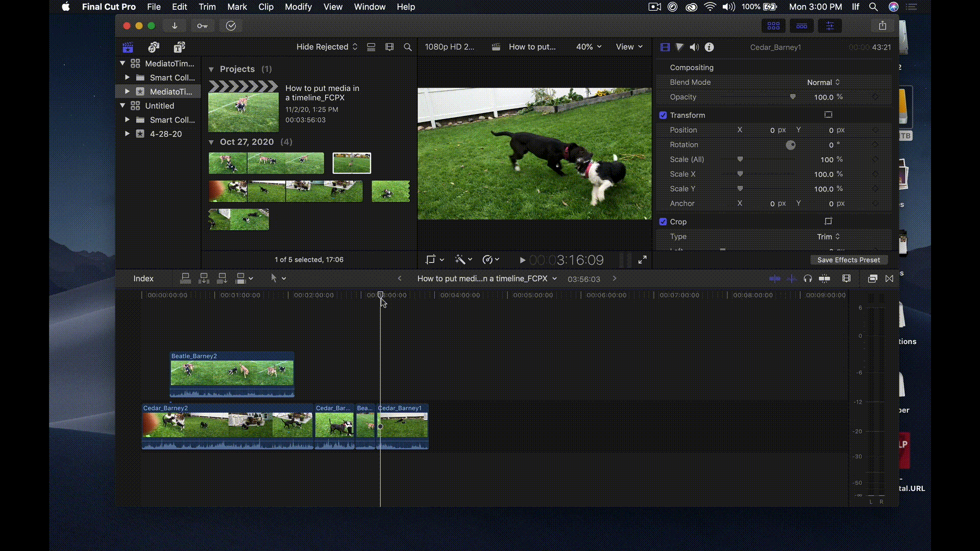Uncheck the Crop checkbox

[663, 222]
